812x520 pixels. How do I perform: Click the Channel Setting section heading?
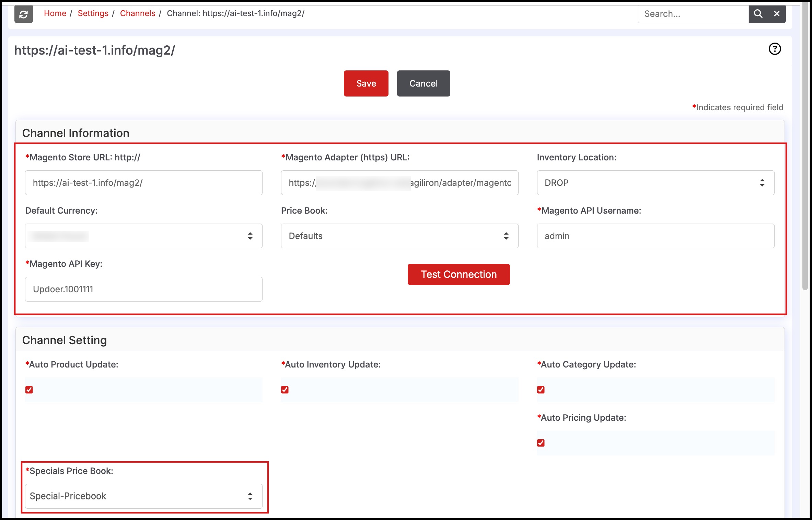coord(65,340)
